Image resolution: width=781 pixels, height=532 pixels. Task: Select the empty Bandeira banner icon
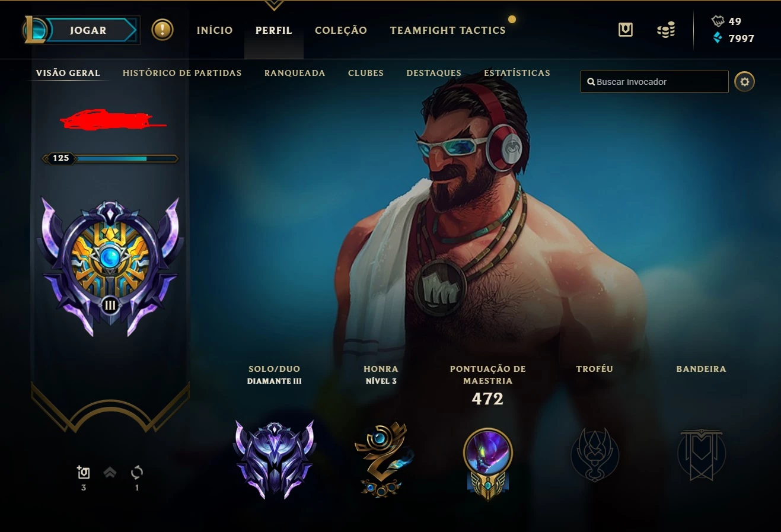702,455
